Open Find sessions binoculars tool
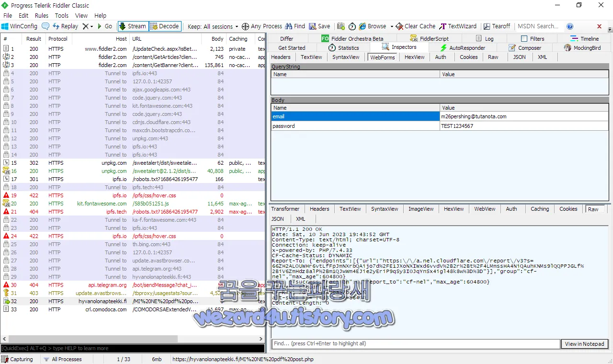Screen dimensions: 613x364 coord(295,26)
